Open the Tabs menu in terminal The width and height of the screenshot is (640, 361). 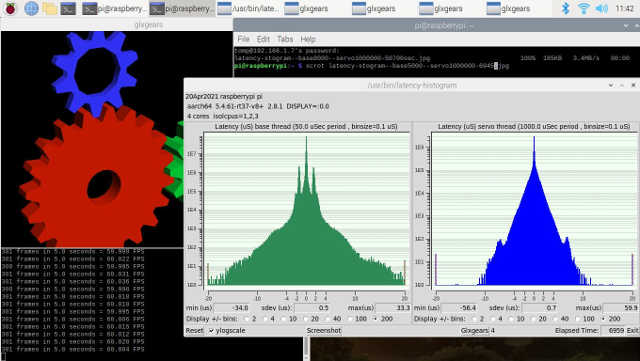pos(285,39)
